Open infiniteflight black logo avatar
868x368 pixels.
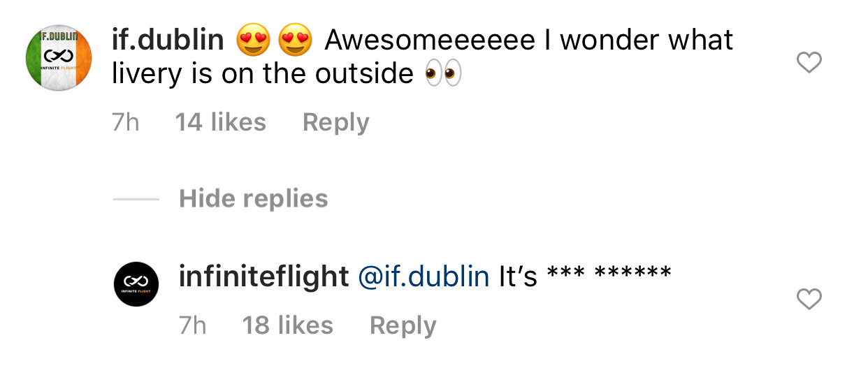tap(137, 284)
